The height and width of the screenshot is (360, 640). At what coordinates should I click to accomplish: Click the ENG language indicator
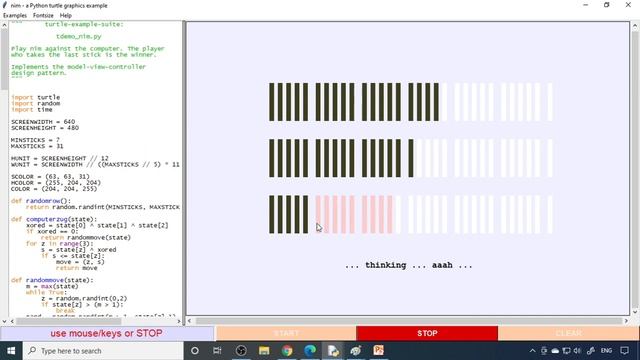(x=606, y=351)
